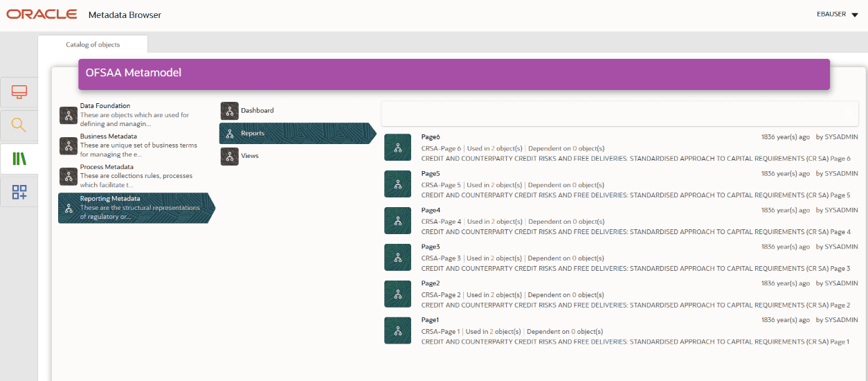Click the Business Metadata hierarchy icon
Image resolution: width=868 pixels, height=381 pixels.
click(x=69, y=145)
